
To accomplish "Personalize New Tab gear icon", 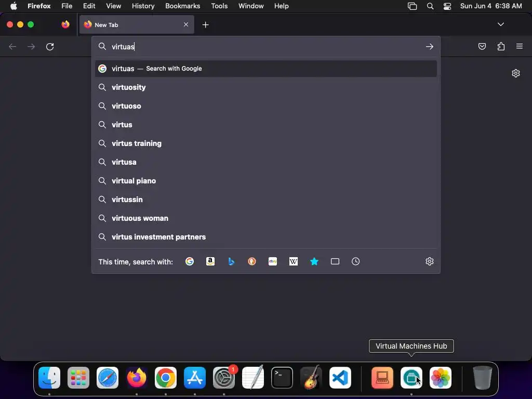I will pyautogui.click(x=516, y=73).
